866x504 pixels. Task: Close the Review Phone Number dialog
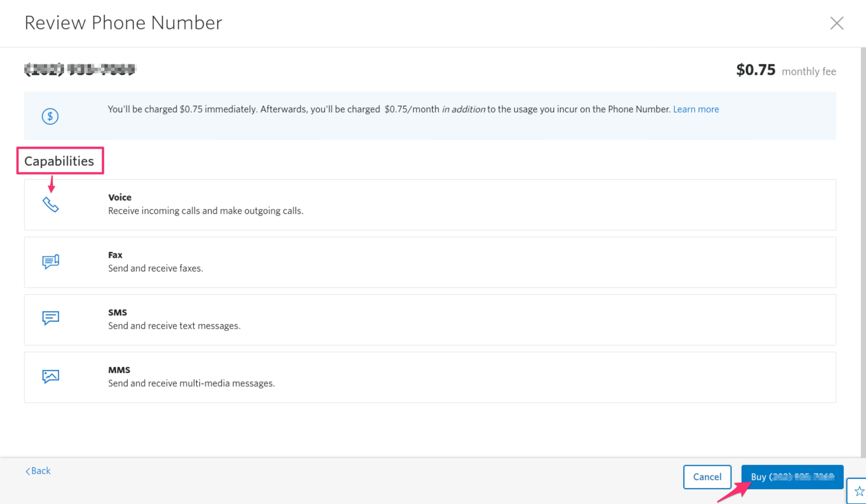[837, 23]
